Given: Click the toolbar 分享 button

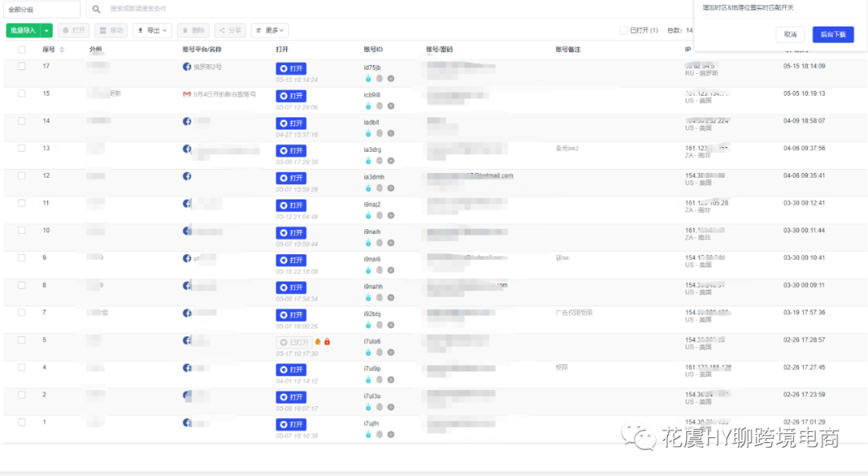Looking at the screenshot, I should pyautogui.click(x=231, y=31).
